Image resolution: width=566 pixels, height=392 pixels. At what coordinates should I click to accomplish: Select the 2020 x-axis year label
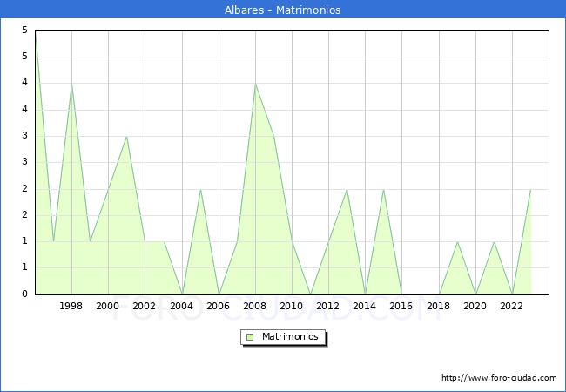(x=475, y=306)
